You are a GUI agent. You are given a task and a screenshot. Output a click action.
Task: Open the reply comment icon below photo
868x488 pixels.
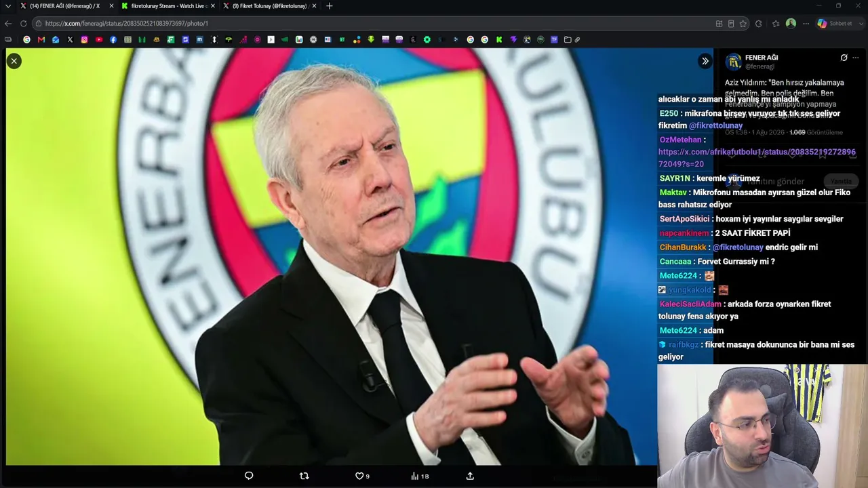pyautogui.click(x=249, y=476)
